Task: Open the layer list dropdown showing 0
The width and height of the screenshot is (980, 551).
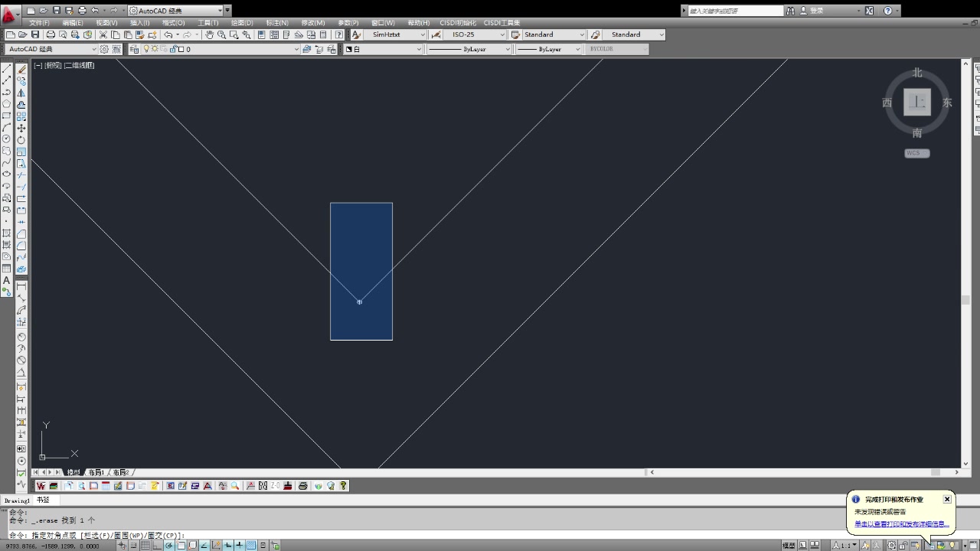Action: click(220, 49)
